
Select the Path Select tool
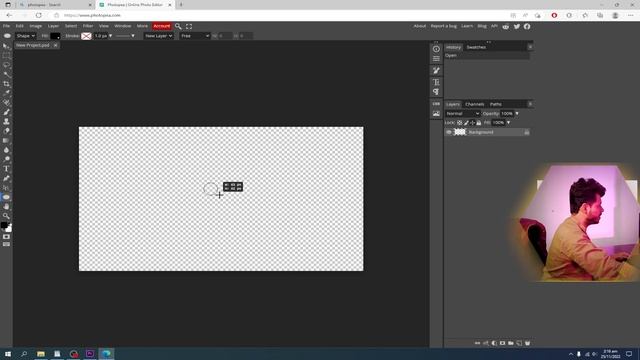6,188
